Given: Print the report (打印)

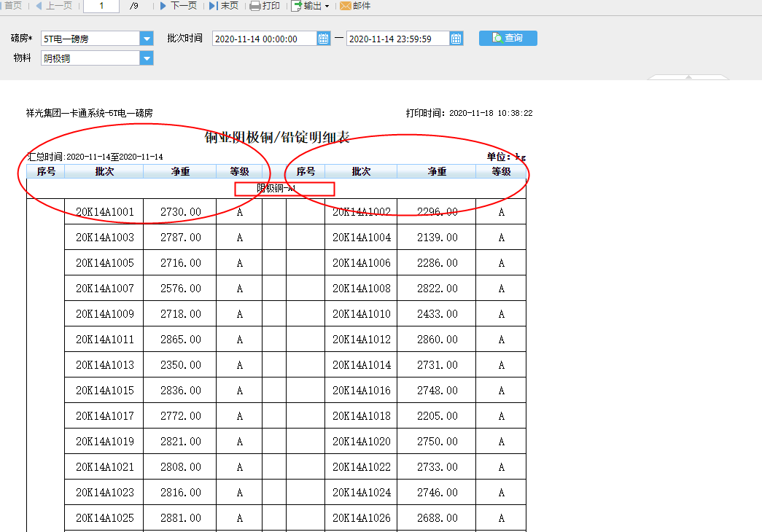Looking at the screenshot, I should (x=265, y=6).
